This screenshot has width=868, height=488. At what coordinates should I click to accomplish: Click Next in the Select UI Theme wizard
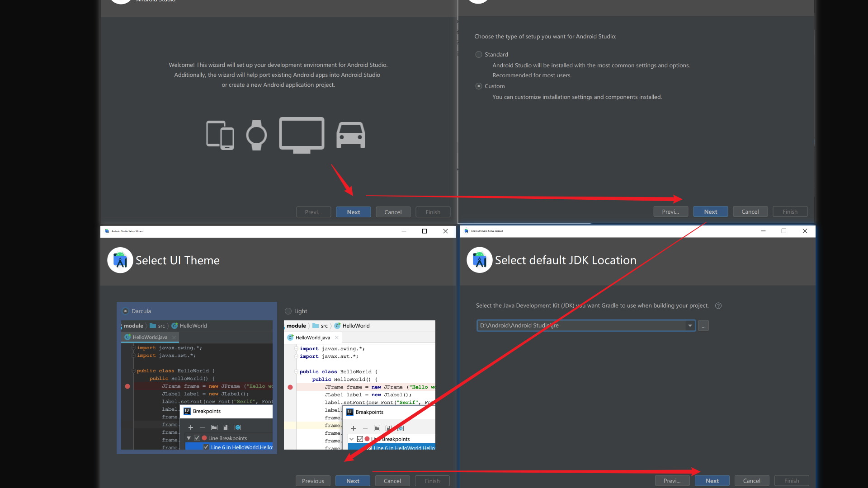353,481
